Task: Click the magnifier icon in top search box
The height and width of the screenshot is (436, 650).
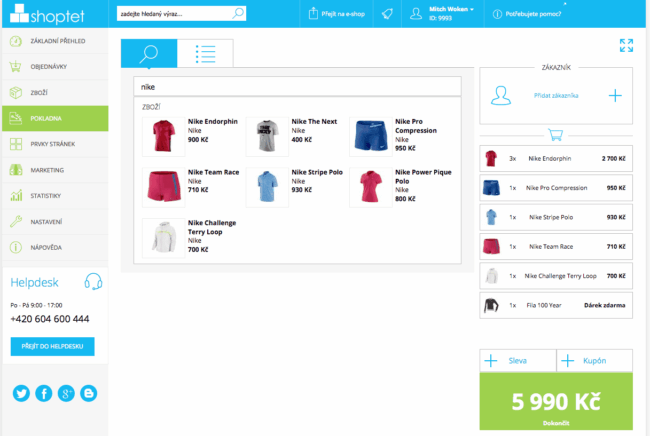Action: pyautogui.click(x=238, y=13)
